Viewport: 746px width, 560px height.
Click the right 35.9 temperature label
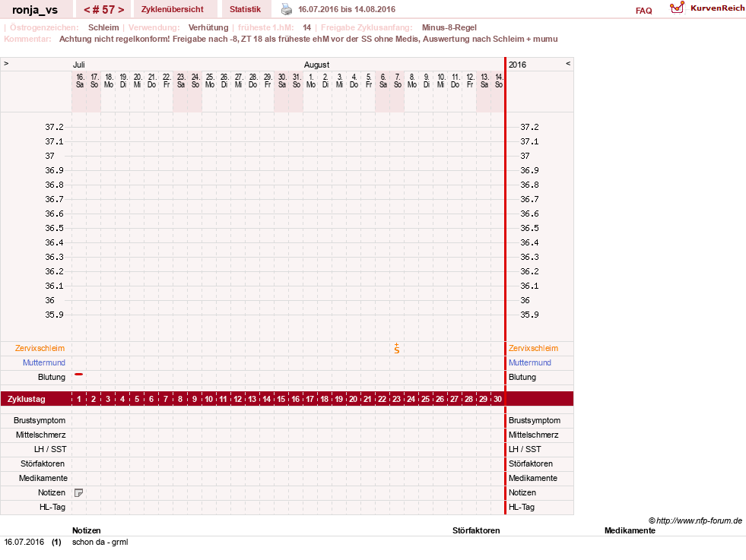(x=529, y=315)
